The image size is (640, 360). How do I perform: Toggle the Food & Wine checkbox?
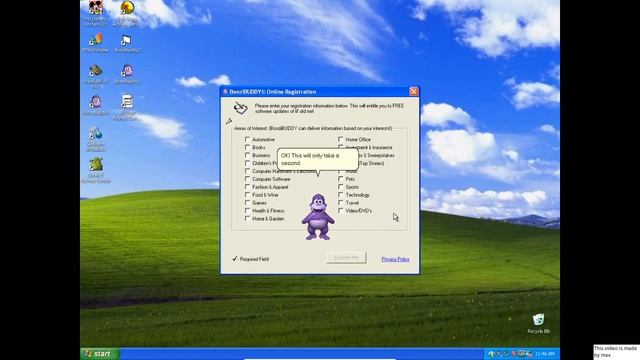(x=247, y=195)
